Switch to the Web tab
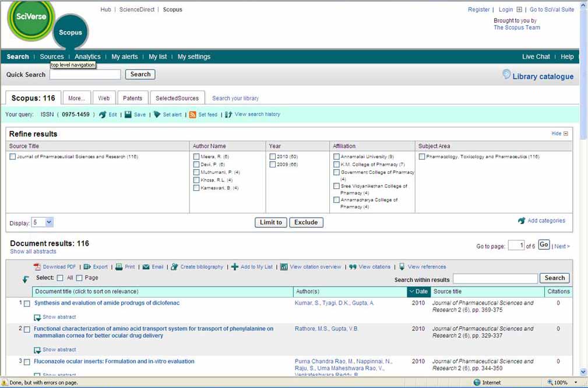The image size is (588, 388). 104,98
